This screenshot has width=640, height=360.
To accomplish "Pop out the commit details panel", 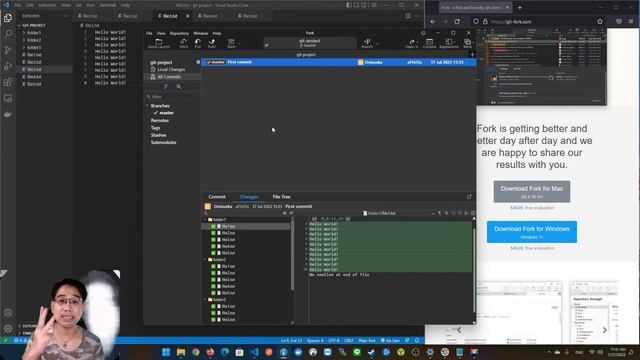I will (469, 197).
